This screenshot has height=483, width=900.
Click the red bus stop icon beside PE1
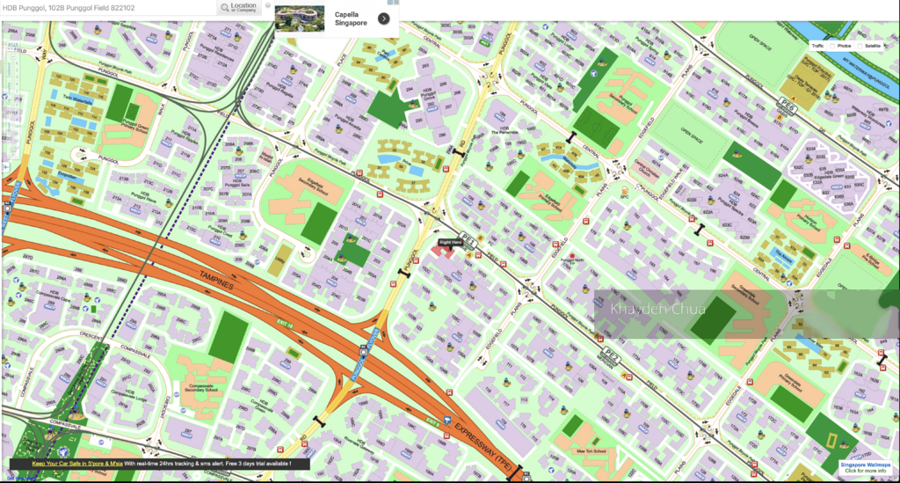click(479, 254)
